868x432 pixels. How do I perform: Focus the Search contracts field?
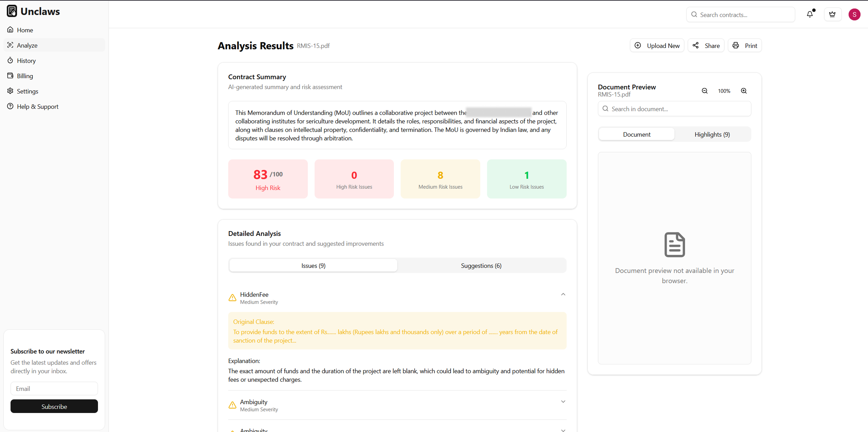tap(740, 15)
